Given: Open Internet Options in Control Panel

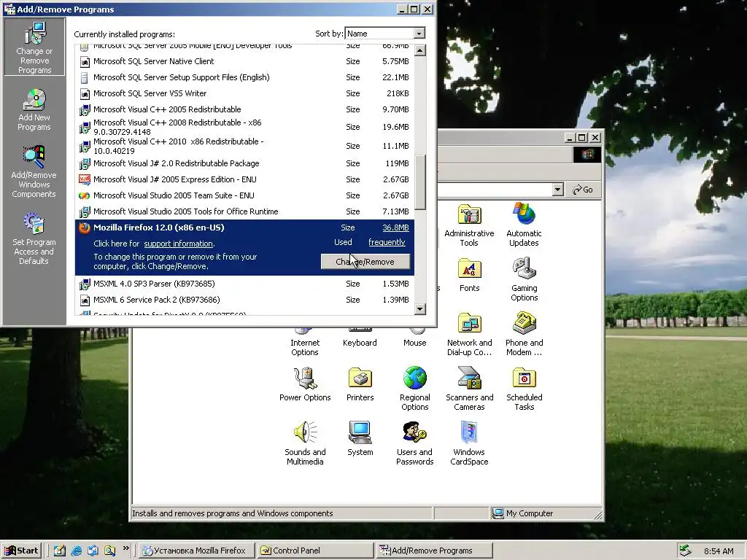Looking at the screenshot, I should coord(305,343).
